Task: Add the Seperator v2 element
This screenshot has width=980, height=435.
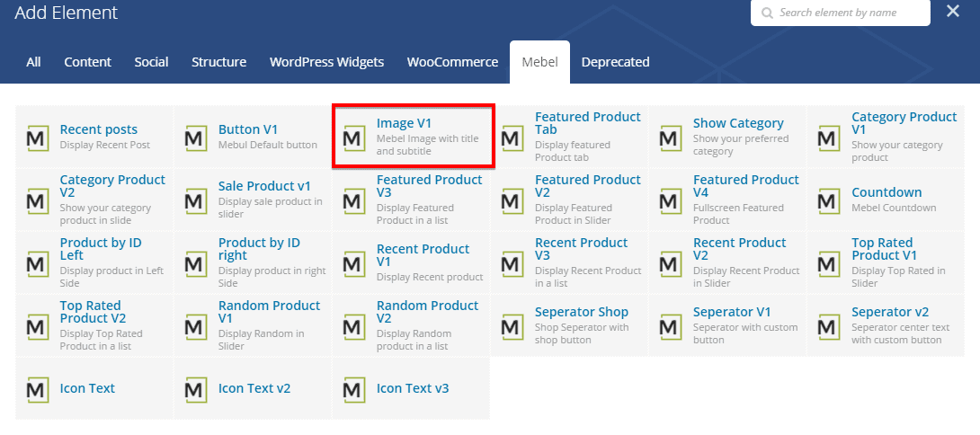Action: tap(890, 312)
